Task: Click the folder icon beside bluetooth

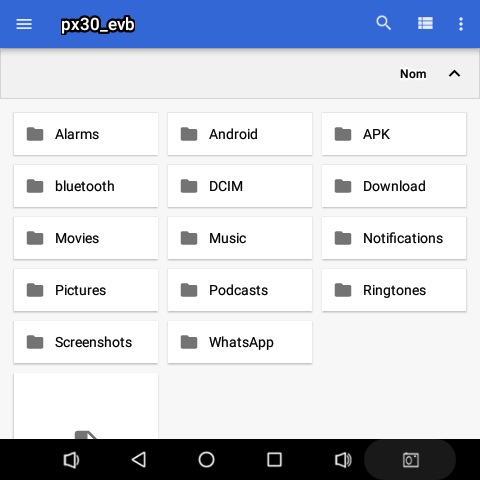Action: point(35,186)
